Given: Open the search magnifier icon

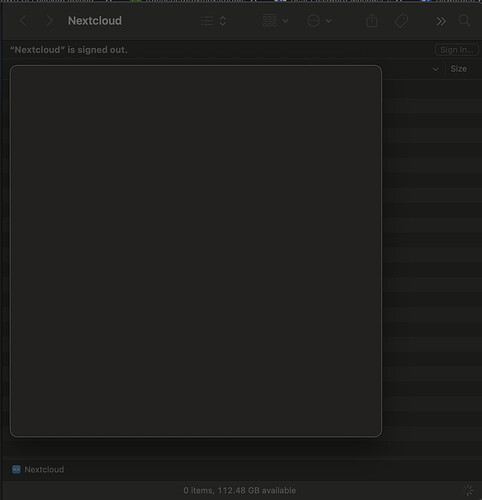Looking at the screenshot, I should tap(464, 21).
